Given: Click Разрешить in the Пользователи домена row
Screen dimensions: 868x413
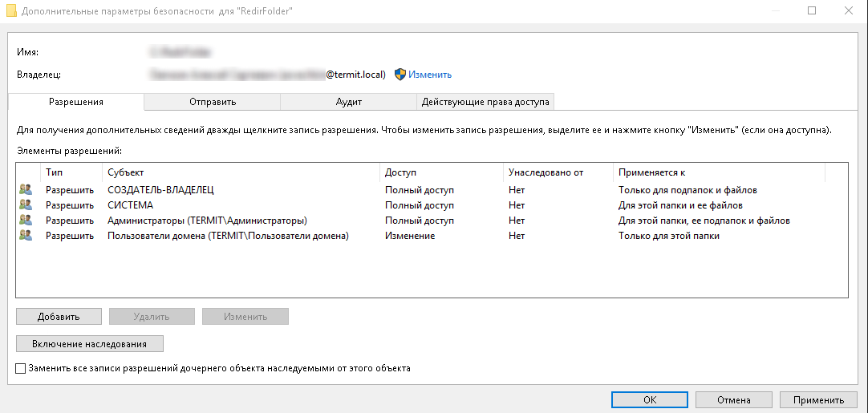Looking at the screenshot, I should (70, 236).
